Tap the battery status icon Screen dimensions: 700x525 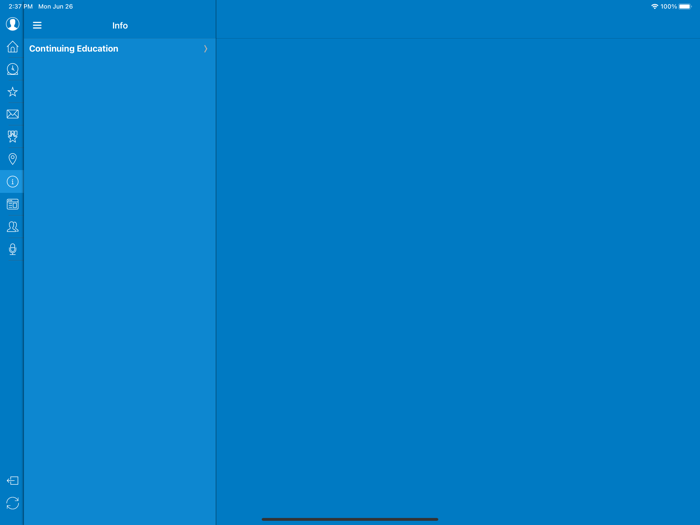[x=685, y=7]
